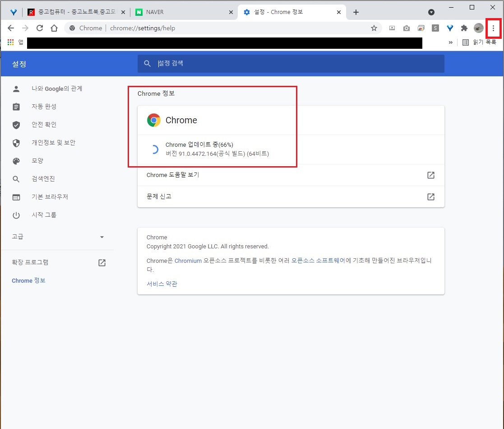
Task: Close the 설정 - Chrome 정보 tab
Action: click(x=339, y=12)
